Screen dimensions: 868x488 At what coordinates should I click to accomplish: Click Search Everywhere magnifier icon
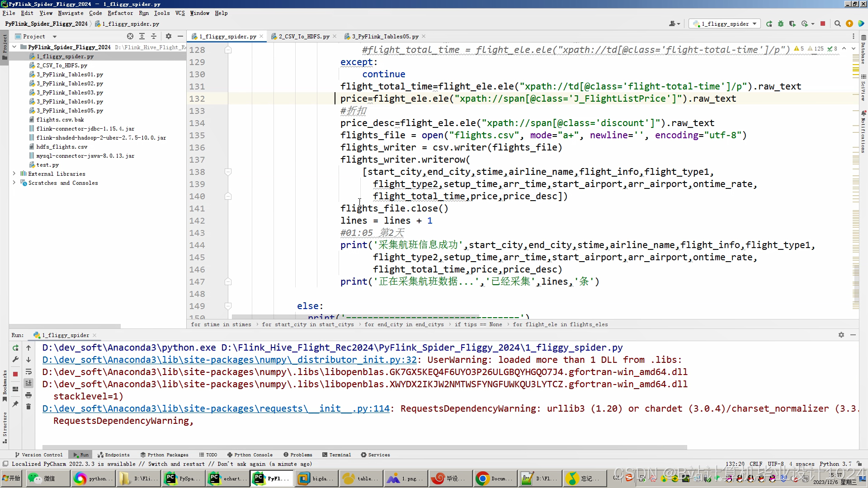[x=837, y=24]
